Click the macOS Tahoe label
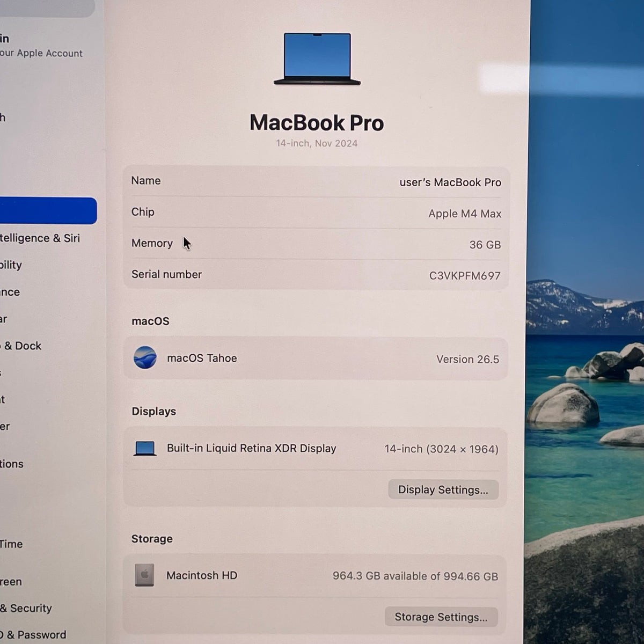Viewport: 644px width, 644px height. pos(202,358)
